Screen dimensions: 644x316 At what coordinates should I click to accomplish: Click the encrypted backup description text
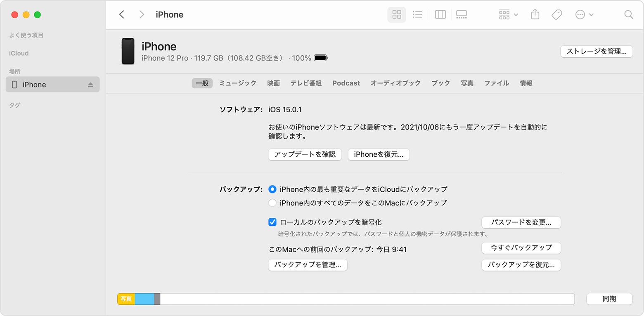click(384, 234)
